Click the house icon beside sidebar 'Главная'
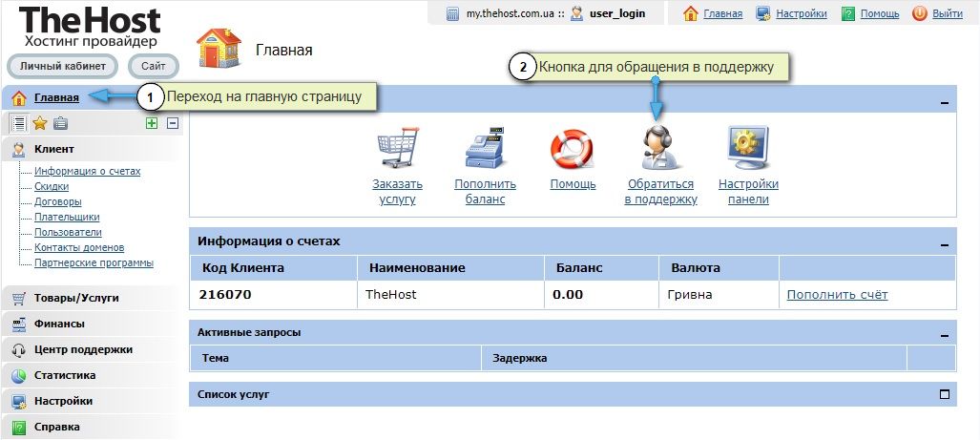This screenshot has width=980, height=440. 19,98
